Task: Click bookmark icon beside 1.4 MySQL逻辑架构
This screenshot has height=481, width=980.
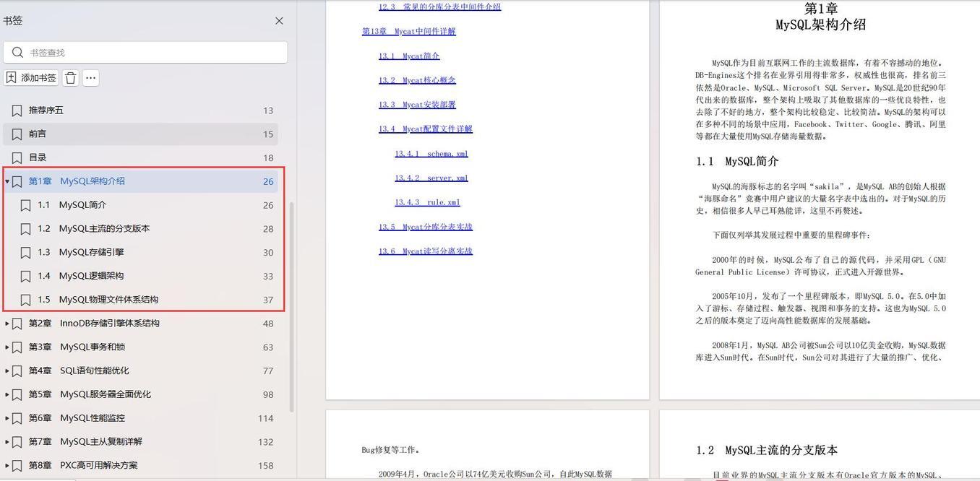Action: coord(25,276)
